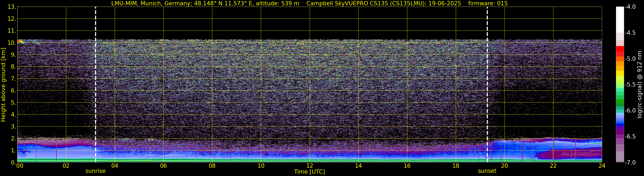This screenshot has width=644, height=176.
Task: Click the height tick label '10.'
Action: pyautogui.click(x=12, y=43)
